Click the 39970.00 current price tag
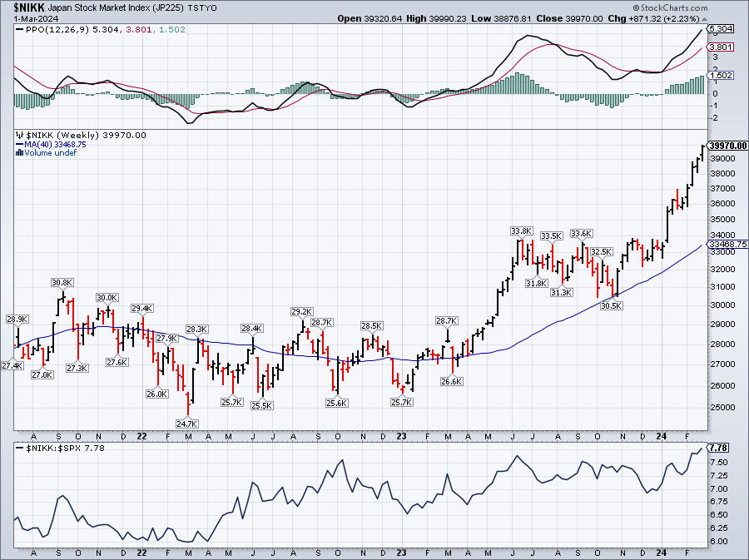The image size is (749, 560). [x=728, y=146]
